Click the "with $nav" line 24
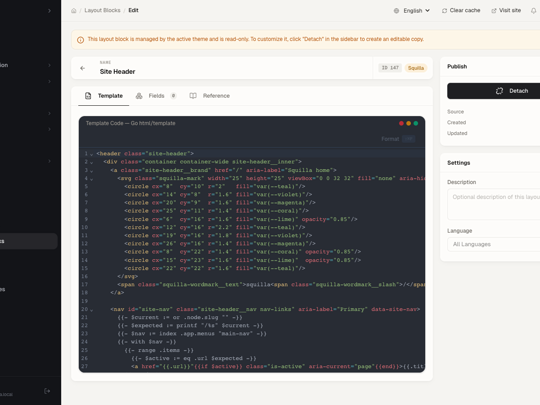 147,342
